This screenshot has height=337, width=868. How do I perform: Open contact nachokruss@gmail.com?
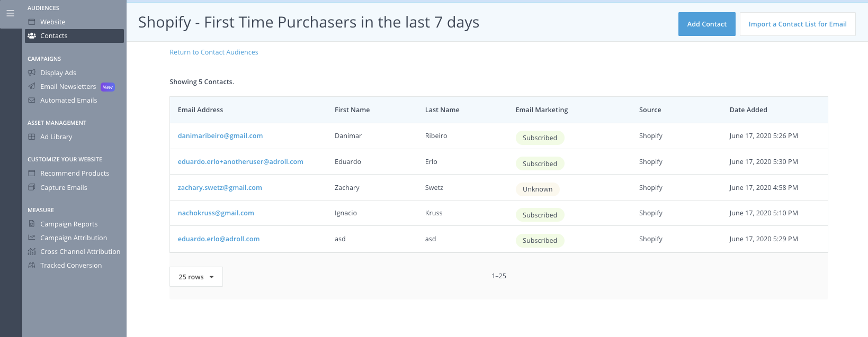pos(216,213)
